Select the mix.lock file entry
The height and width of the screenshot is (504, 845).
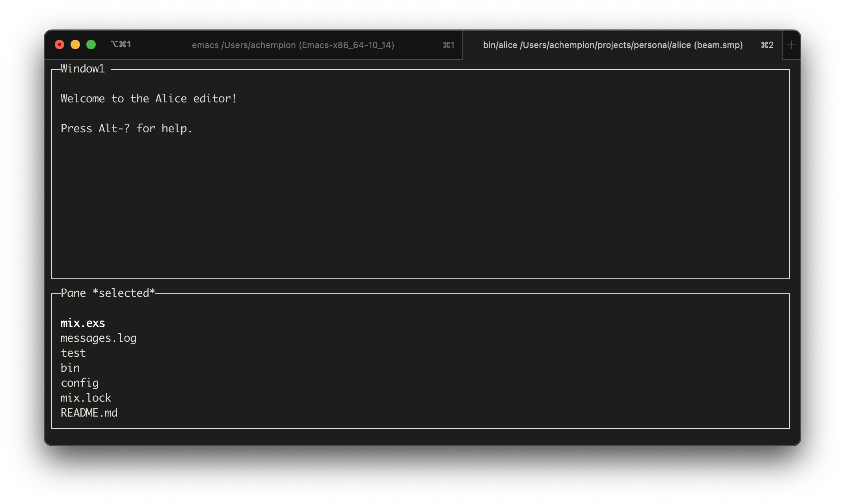tap(86, 398)
